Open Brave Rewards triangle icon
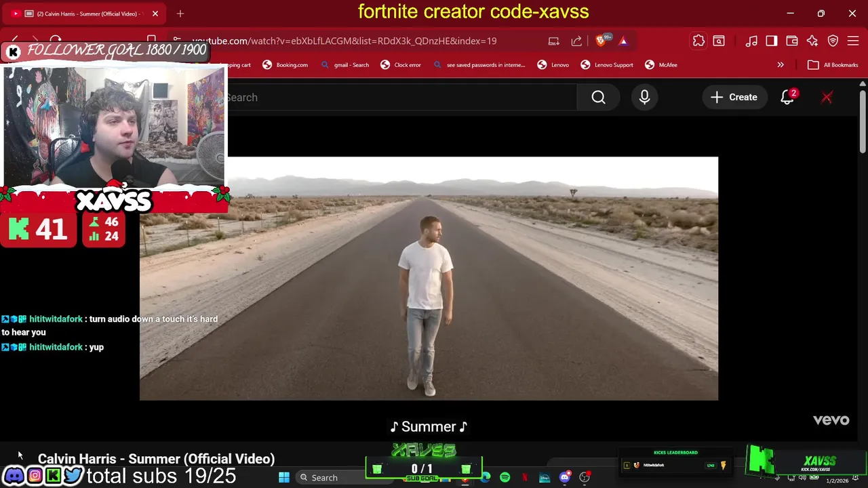 tap(623, 41)
